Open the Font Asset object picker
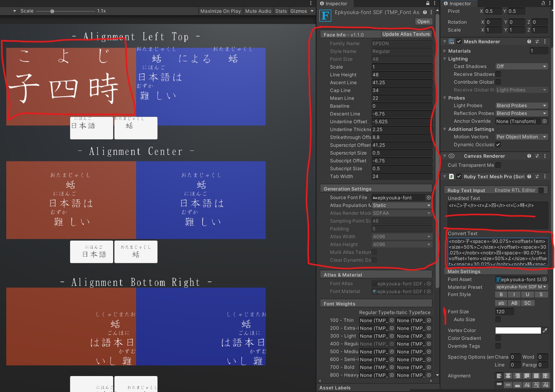Image resolution: width=555 pixels, height=392 pixels. tap(545, 279)
